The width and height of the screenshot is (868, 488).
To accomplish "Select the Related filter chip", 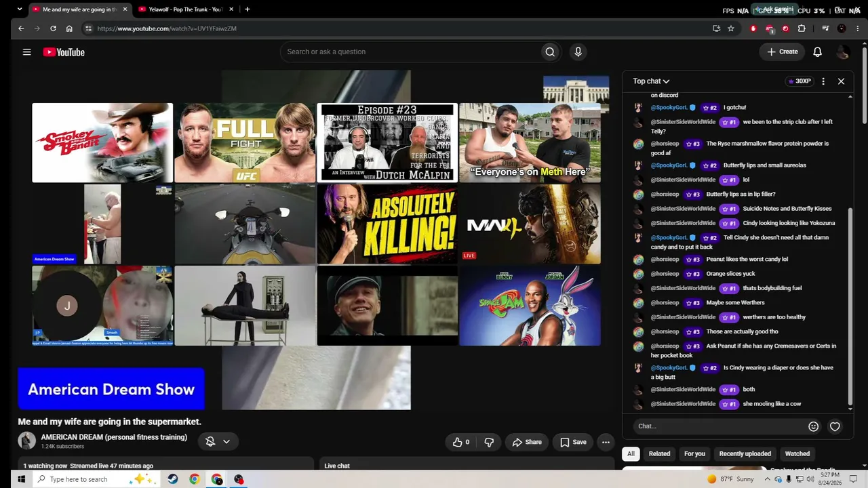I will pos(659,454).
